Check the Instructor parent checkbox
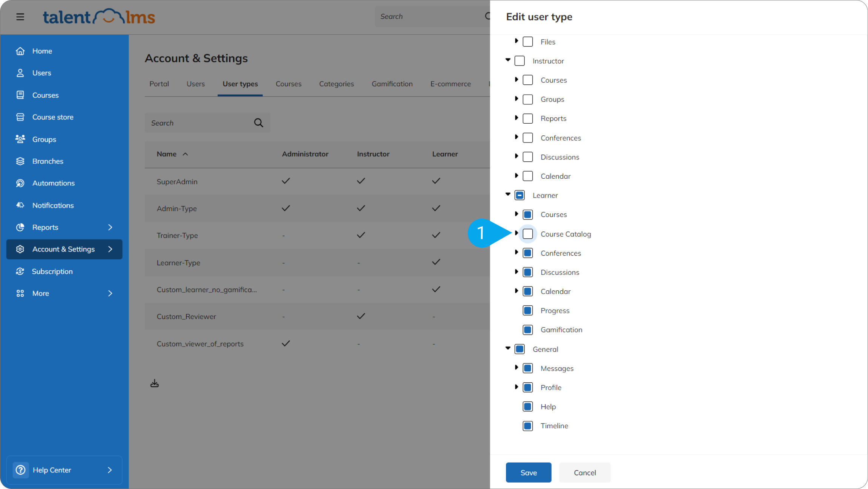 520,61
